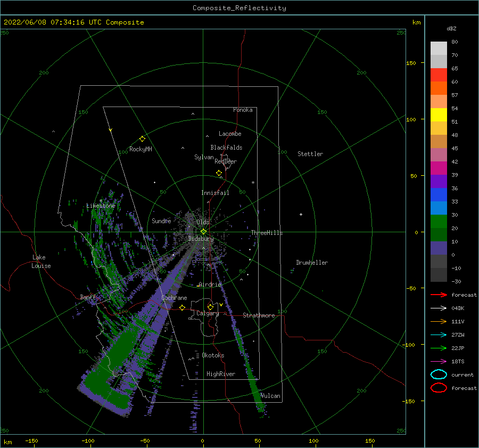Click the Lake Louise label
This screenshot has height=448, width=479.
tap(41, 262)
